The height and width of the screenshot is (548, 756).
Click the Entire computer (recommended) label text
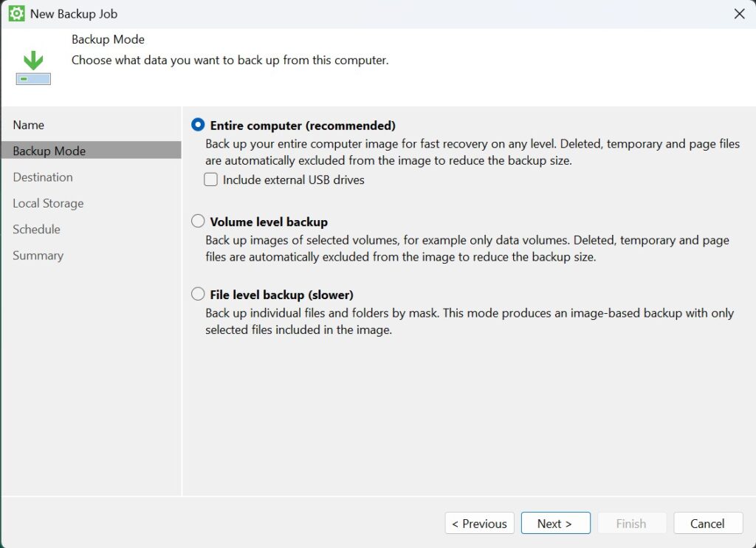[x=303, y=125]
